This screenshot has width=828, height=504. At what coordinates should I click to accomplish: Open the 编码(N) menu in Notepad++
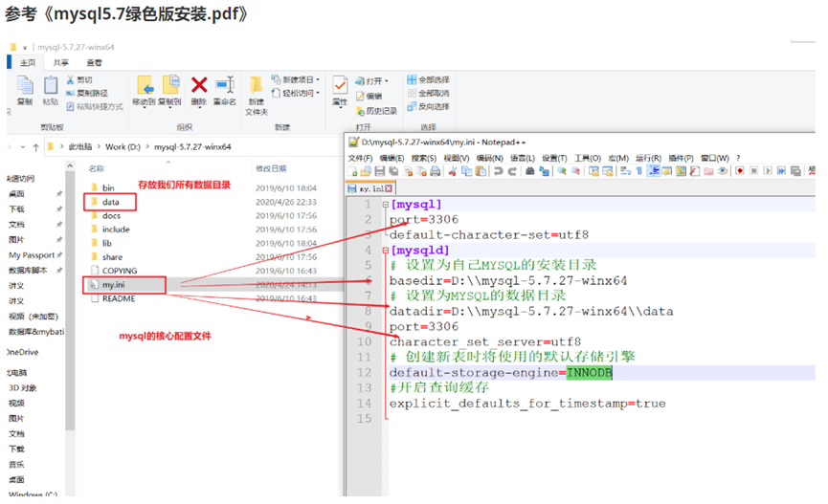[489, 158]
